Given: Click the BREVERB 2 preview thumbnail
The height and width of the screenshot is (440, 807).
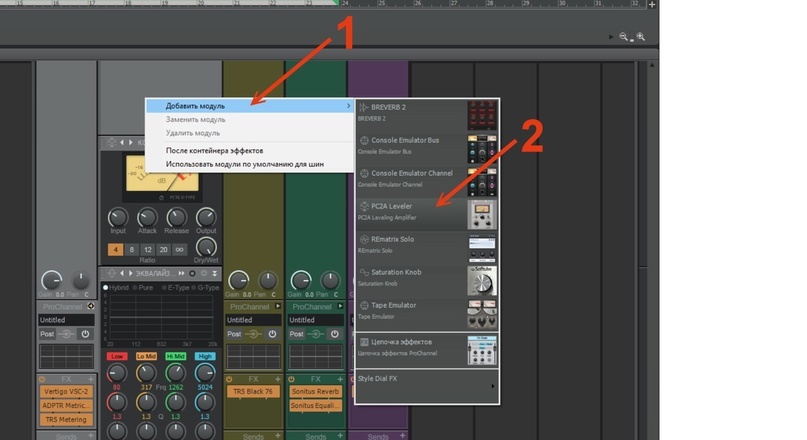Looking at the screenshot, I should click(x=482, y=115).
